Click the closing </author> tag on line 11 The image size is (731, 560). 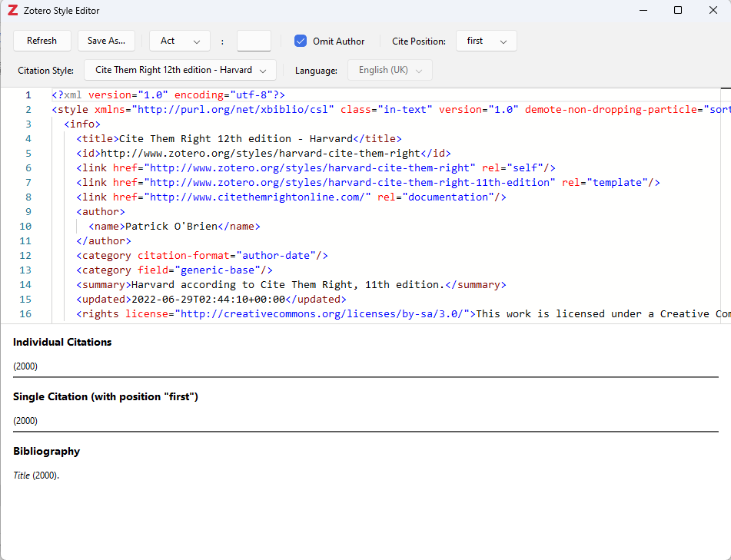104,241
